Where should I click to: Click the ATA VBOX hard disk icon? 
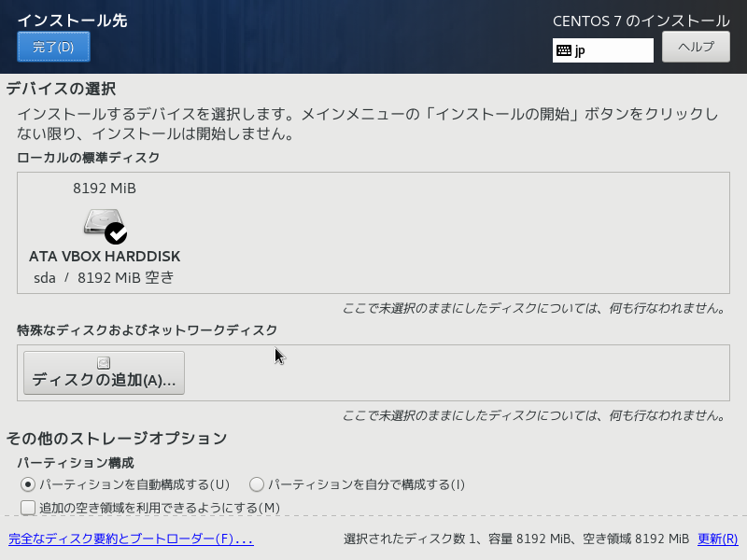(x=101, y=222)
